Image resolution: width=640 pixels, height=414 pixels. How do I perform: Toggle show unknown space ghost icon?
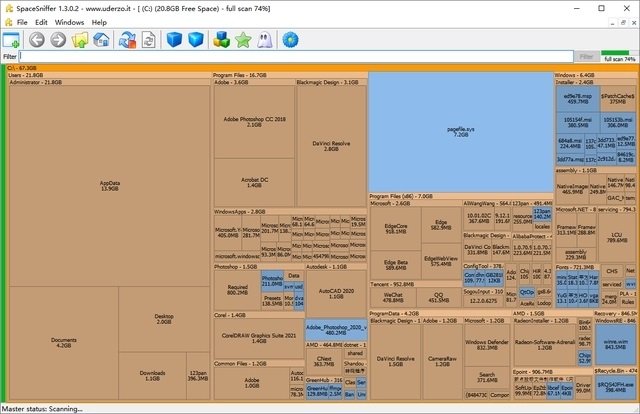click(264, 40)
